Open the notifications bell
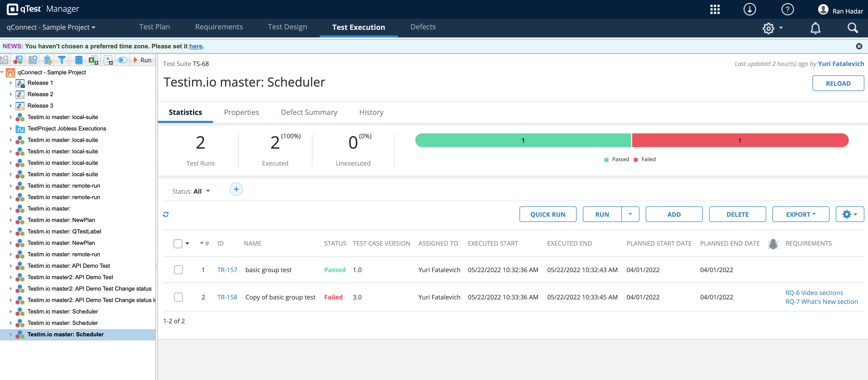The height and width of the screenshot is (380, 868). 815,28
